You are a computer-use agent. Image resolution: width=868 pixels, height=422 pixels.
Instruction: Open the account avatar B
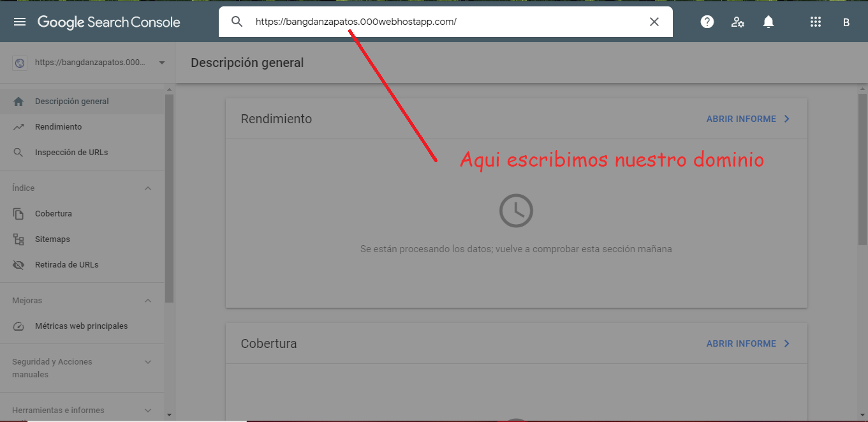point(846,22)
